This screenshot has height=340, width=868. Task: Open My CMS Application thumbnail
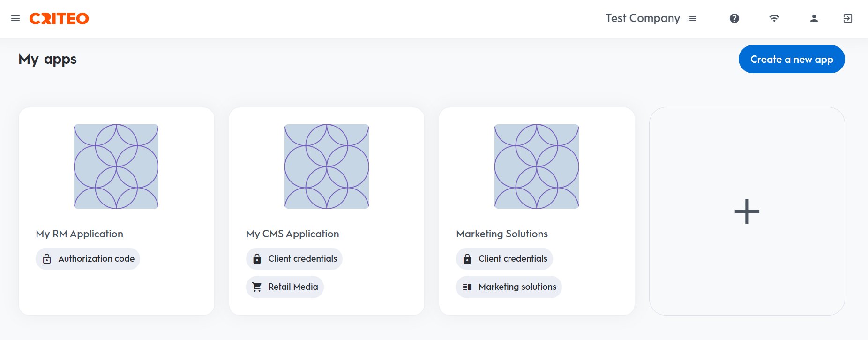pos(327,166)
